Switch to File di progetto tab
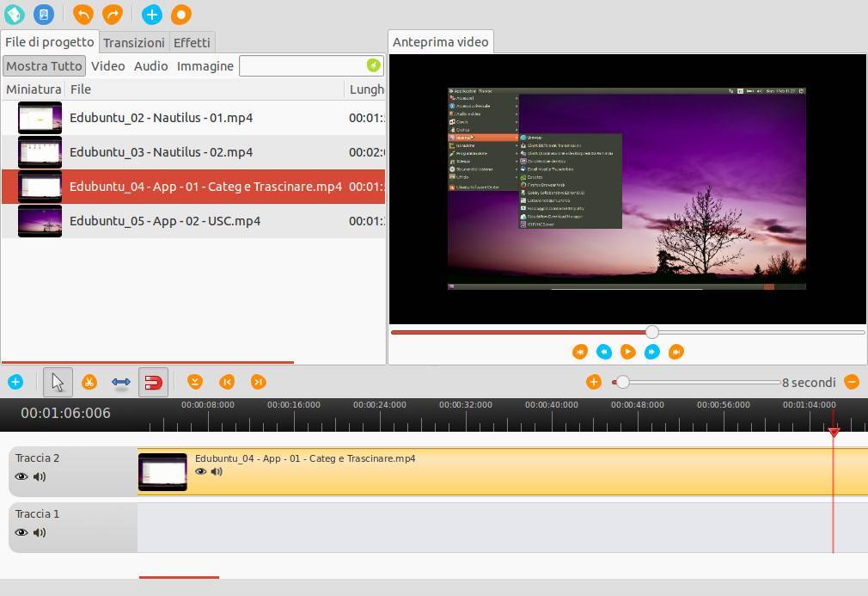868x596 pixels. (50, 42)
